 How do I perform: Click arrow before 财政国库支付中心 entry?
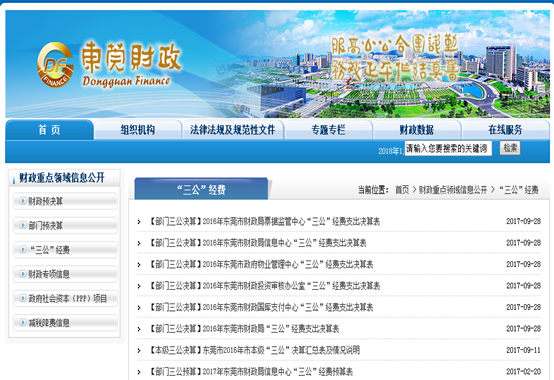tap(139, 308)
